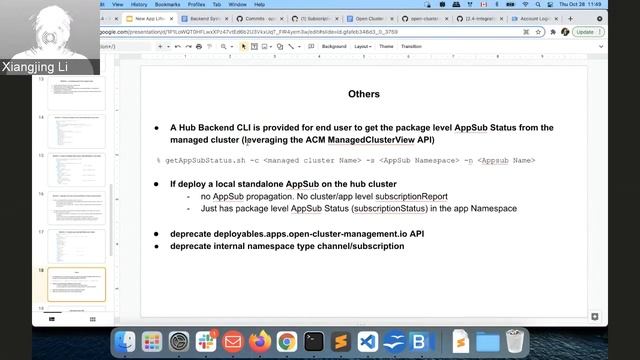This screenshot has width=640, height=360.
Task: Switch to filmstrip view icon
Action: [x=52, y=319]
